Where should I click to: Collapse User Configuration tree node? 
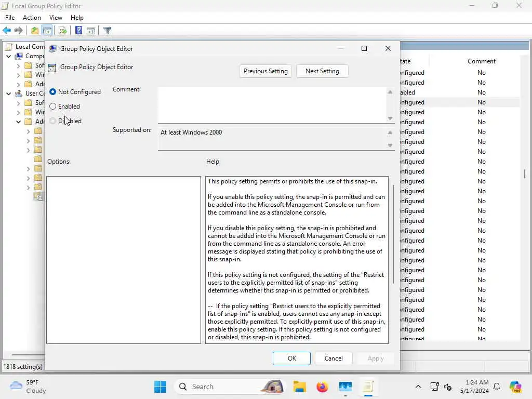click(9, 94)
